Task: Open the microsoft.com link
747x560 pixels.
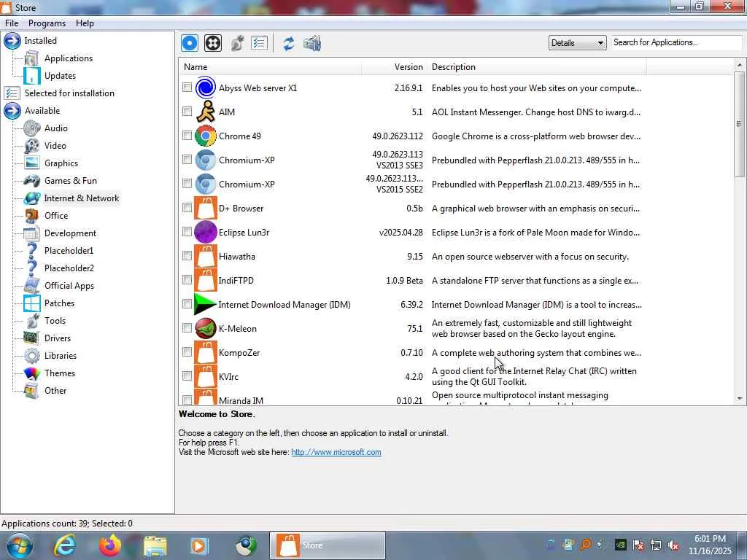Action: click(x=336, y=452)
